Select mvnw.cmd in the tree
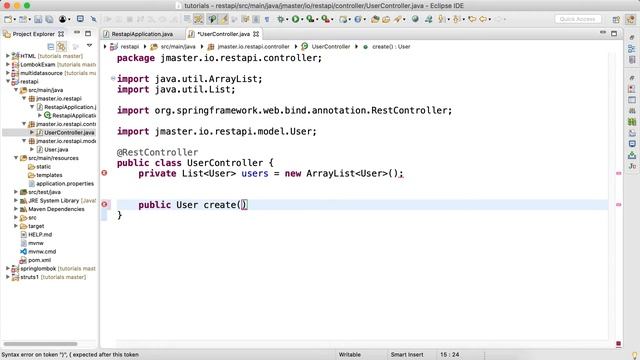Screen dimensions: 640x360 tap(42, 251)
